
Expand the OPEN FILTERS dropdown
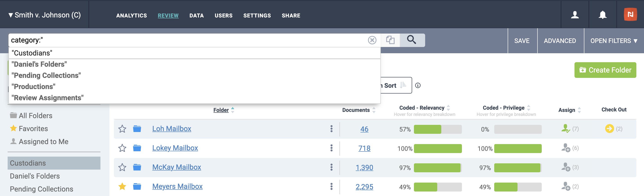[x=614, y=41]
